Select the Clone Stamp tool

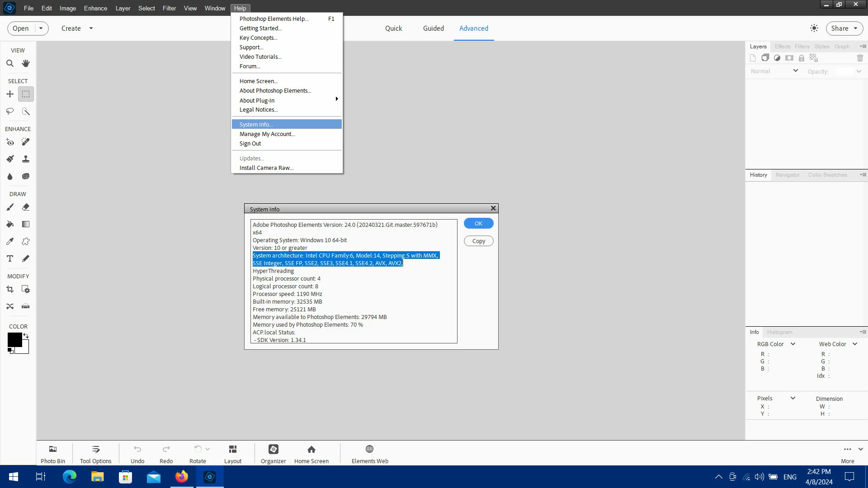click(x=26, y=159)
